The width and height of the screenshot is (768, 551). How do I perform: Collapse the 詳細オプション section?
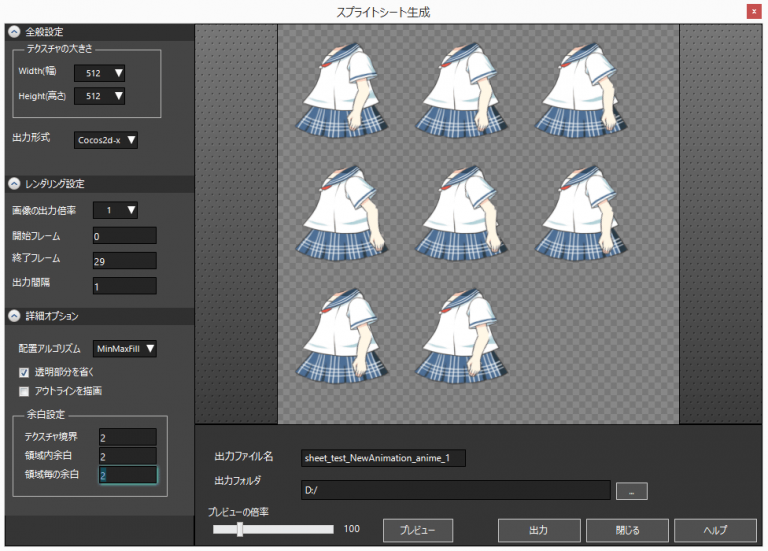point(14,316)
